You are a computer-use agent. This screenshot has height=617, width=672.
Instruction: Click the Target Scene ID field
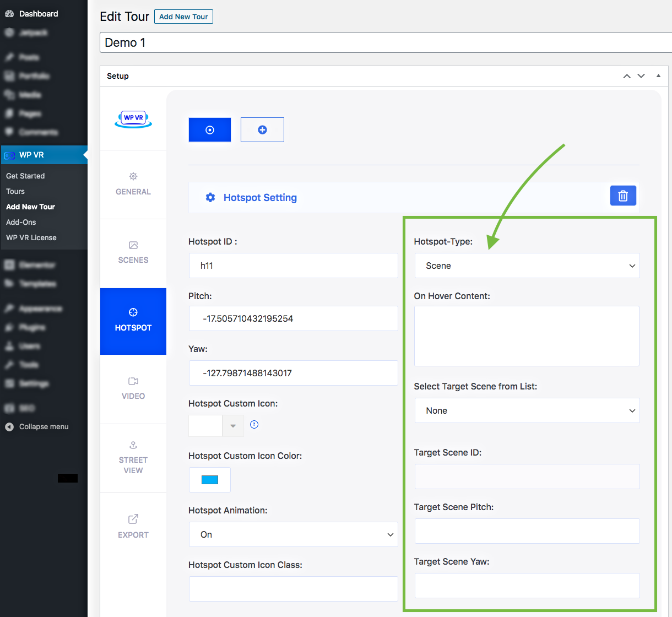pos(527,477)
